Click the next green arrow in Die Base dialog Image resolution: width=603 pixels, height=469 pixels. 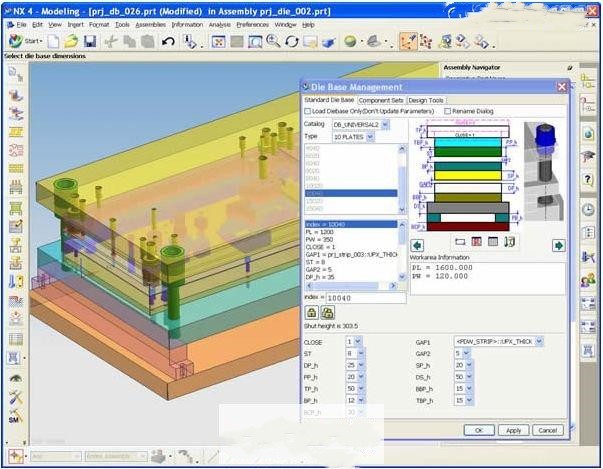click(559, 245)
